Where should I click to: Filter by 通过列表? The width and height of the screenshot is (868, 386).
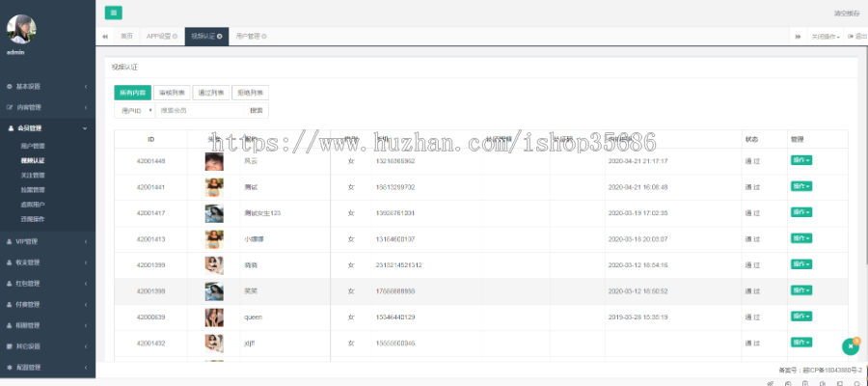click(211, 93)
